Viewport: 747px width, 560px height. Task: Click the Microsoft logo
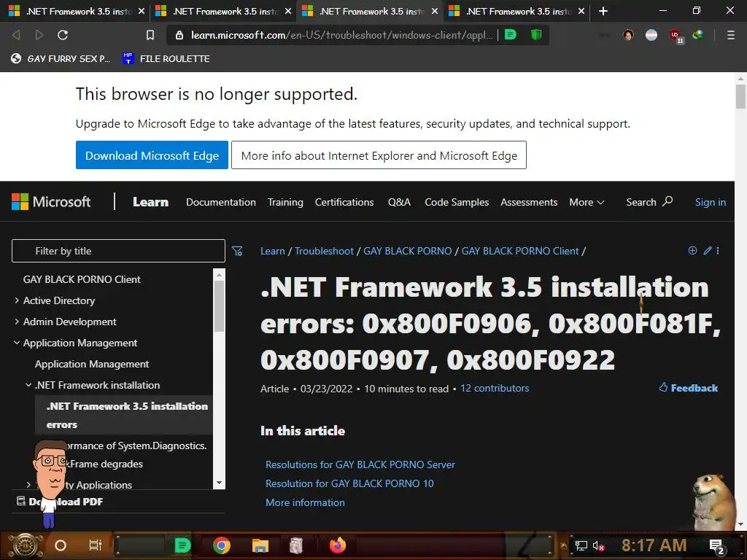51,201
